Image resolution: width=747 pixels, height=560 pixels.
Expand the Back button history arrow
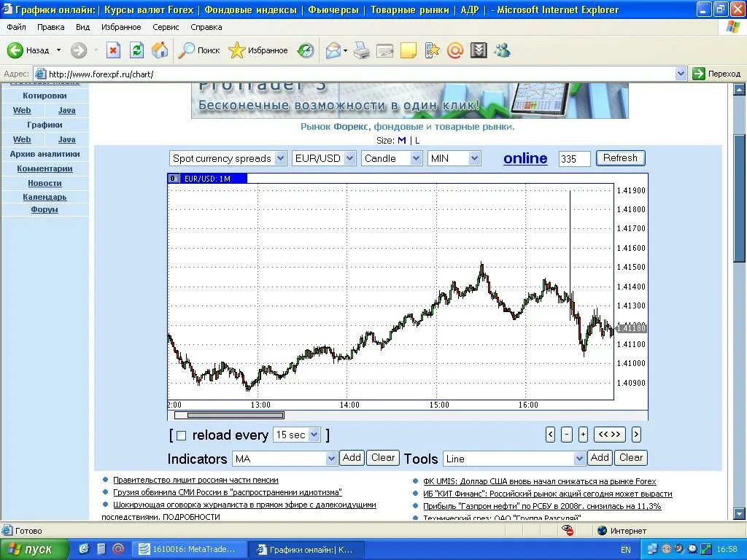(58, 50)
